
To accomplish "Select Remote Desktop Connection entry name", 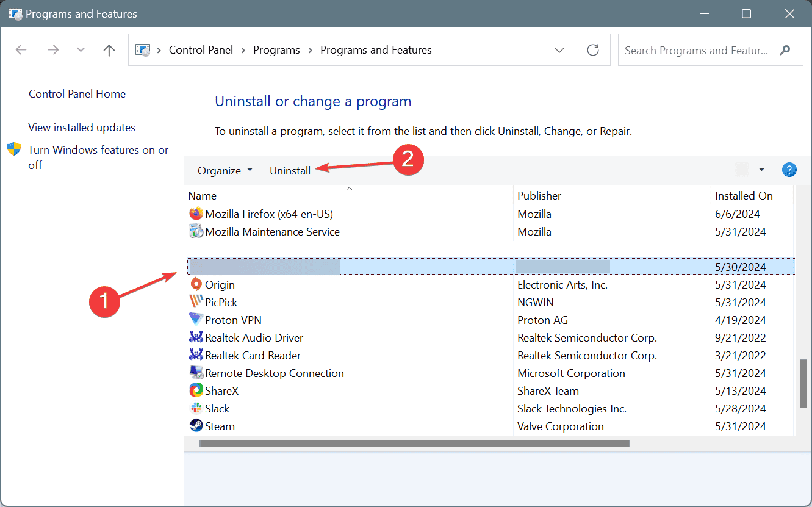I will 275,373.
